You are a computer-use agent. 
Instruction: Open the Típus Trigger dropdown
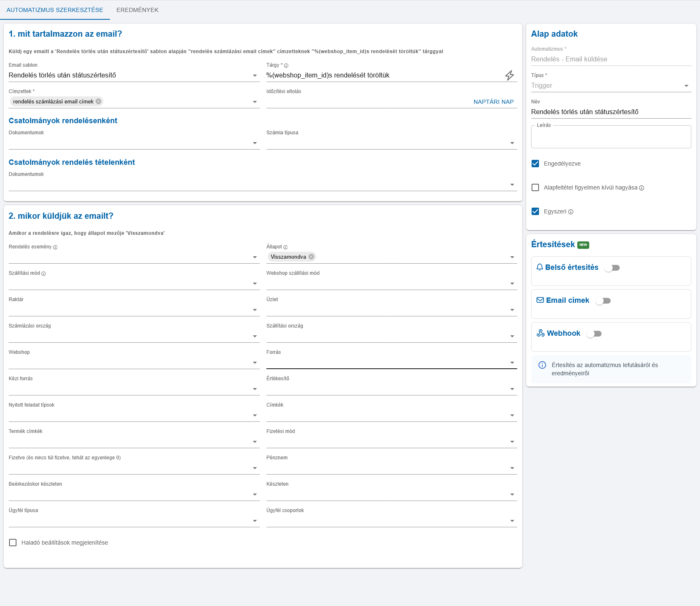pos(611,86)
